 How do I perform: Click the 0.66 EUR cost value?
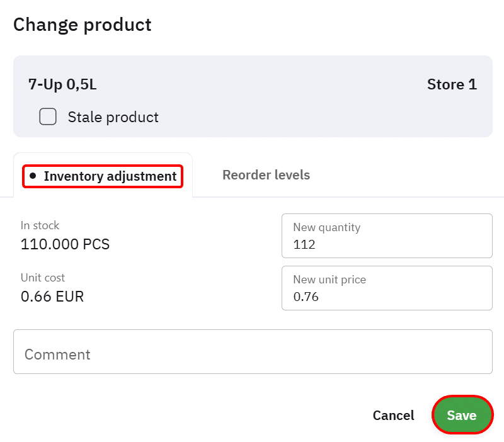[52, 296]
